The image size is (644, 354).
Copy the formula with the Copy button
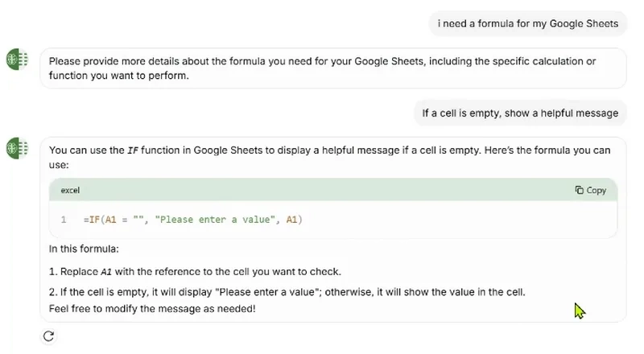(x=591, y=190)
